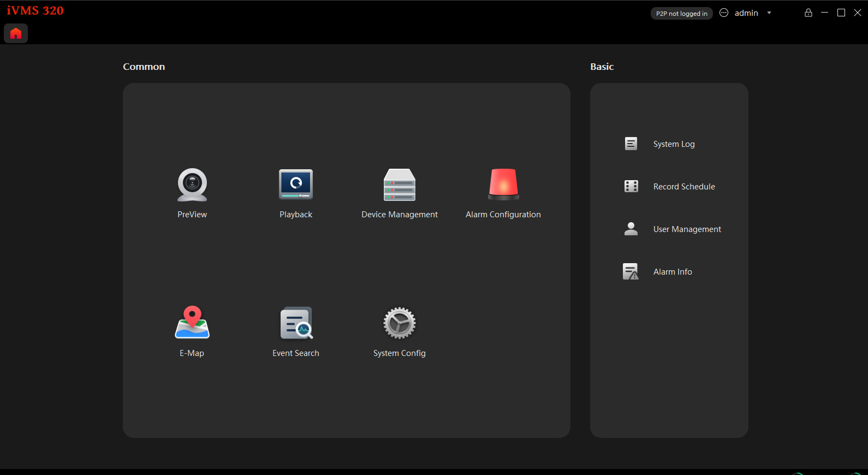Open the Alarm Configuration siren icon
The image size is (868, 475).
coord(503,185)
